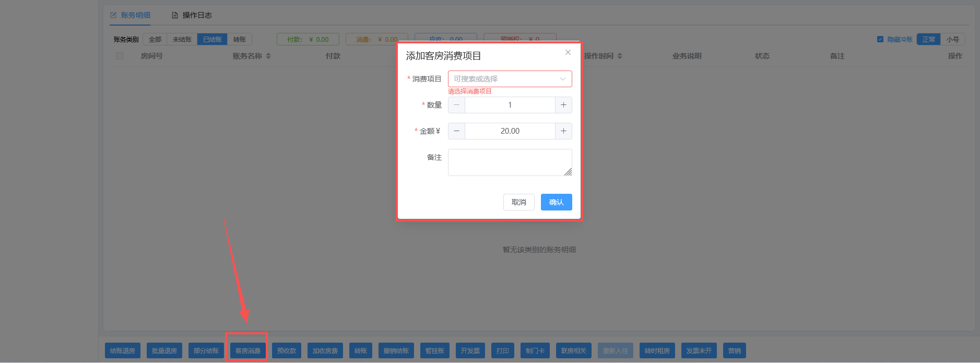Viewport: 980px width, 363px height.
Task: Confirm with the 确认 button
Action: coord(557,202)
